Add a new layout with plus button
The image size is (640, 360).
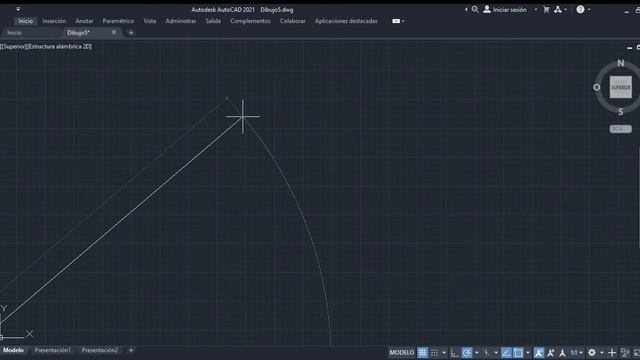click(131, 350)
